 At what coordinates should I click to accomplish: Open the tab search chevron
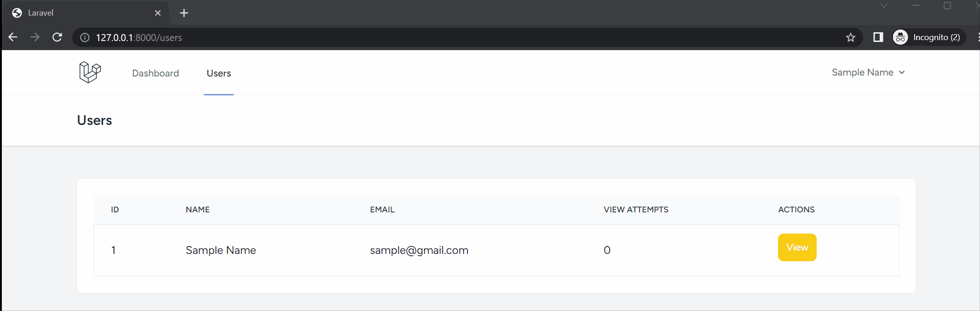(x=884, y=6)
